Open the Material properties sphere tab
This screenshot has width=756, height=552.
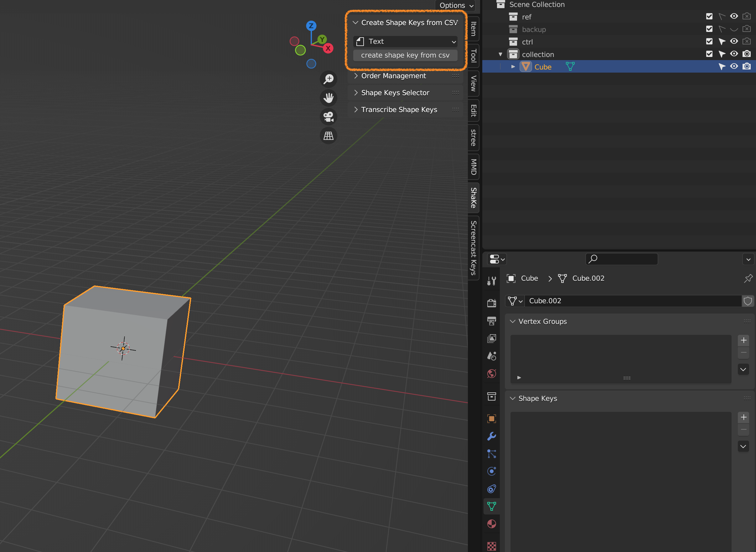click(x=491, y=524)
